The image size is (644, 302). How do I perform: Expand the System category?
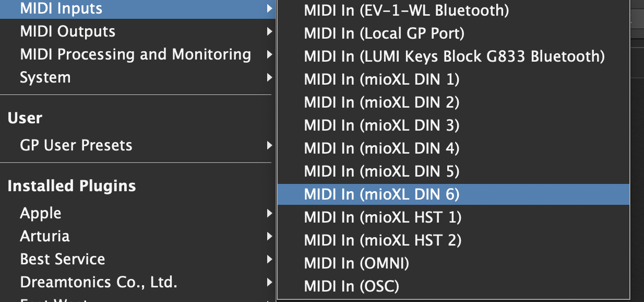(x=45, y=77)
